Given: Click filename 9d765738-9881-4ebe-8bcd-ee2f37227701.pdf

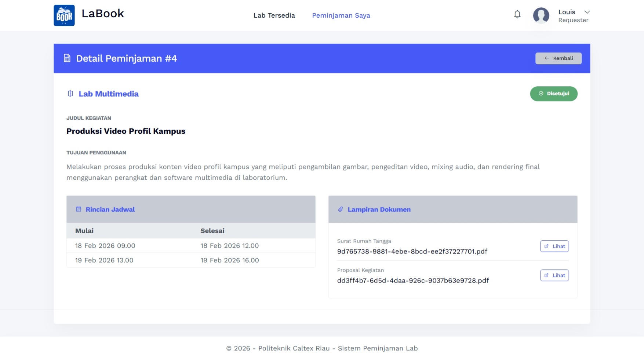Looking at the screenshot, I should tap(412, 251).
